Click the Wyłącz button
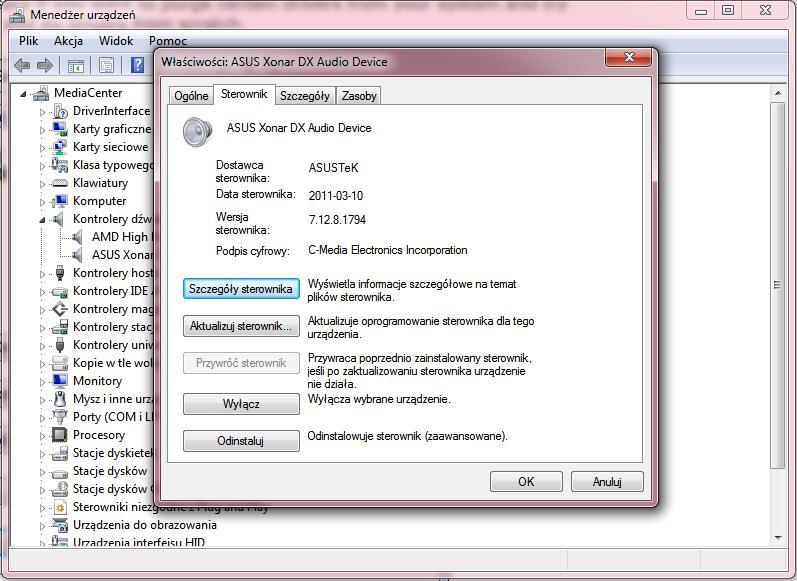797x581 pixels. pyautogui.click(x=241, y=404)
